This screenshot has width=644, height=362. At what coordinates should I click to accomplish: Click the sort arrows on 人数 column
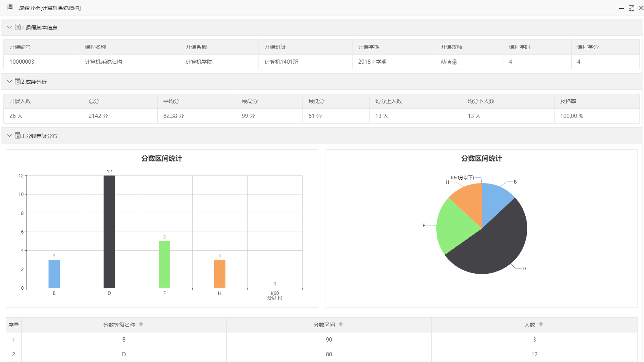coord(541,324)
